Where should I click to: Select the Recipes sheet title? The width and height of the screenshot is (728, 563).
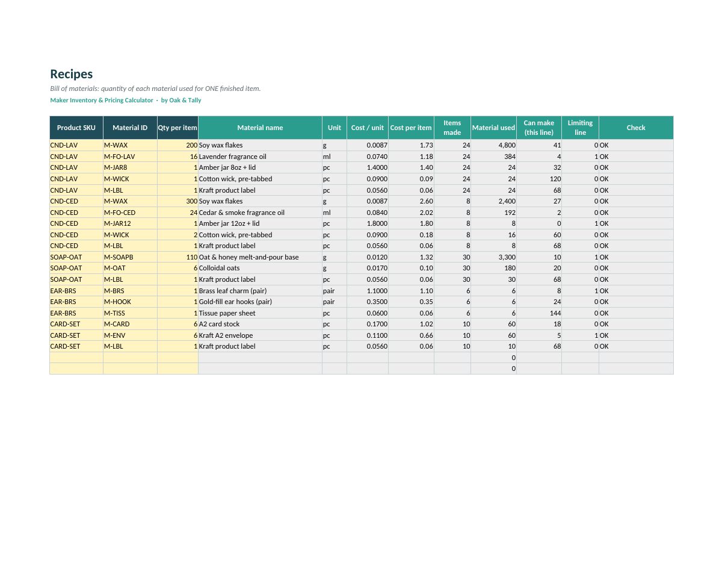[71, 74]
